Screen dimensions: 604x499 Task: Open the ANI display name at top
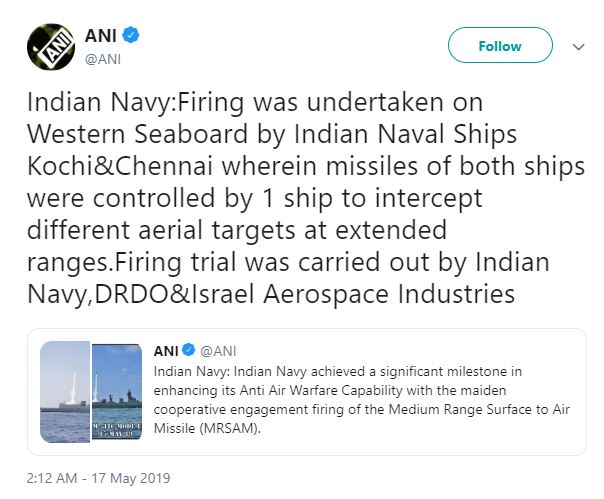point(100,37)
